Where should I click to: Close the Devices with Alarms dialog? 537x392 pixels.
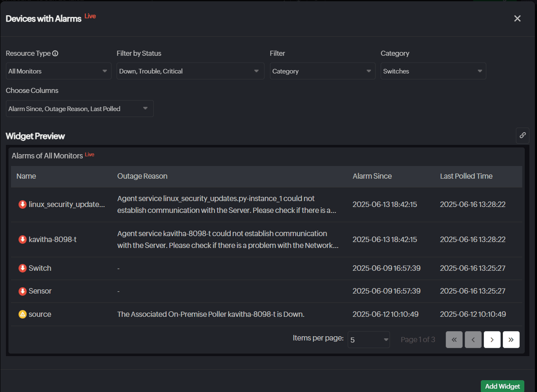(517, 19)
